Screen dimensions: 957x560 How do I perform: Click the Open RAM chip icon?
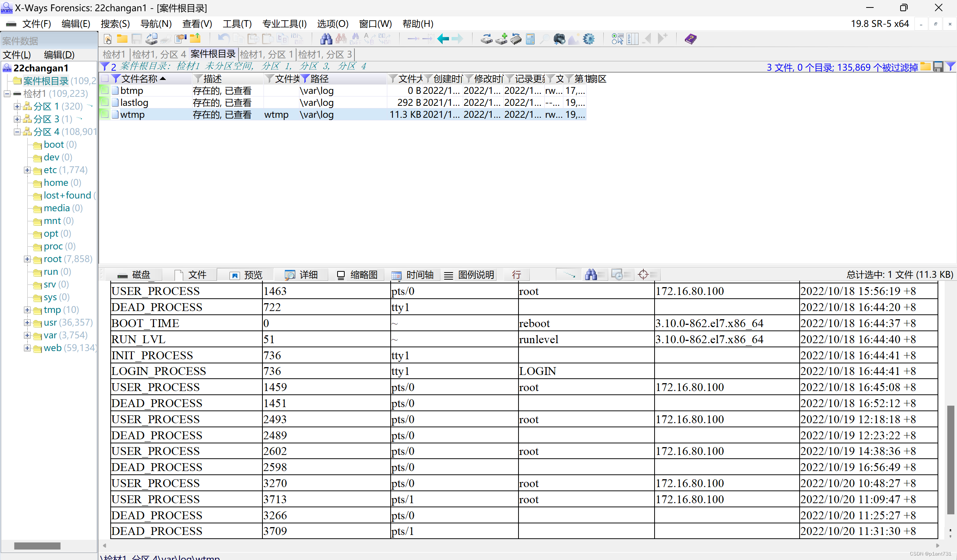point(516,39)
